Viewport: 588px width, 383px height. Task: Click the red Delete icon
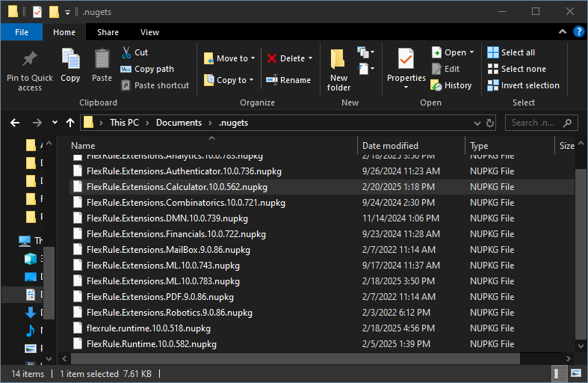coord(272,58)
